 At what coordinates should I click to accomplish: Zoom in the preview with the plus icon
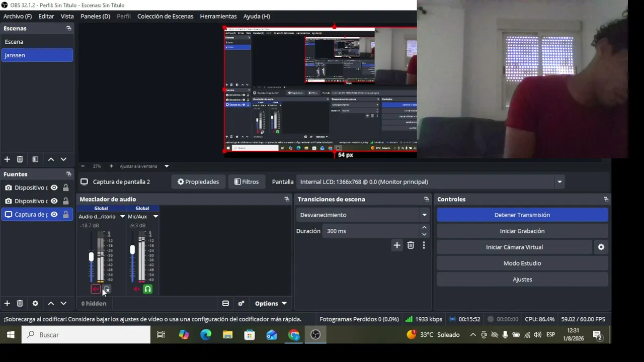tap(111, 166)
